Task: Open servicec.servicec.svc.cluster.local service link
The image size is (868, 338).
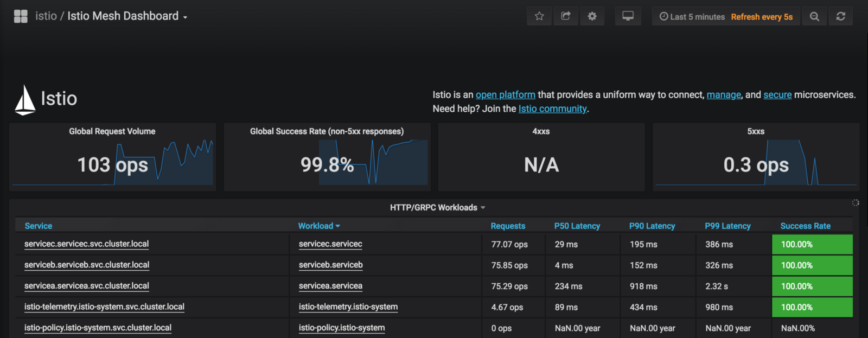Action: [86, 244]
